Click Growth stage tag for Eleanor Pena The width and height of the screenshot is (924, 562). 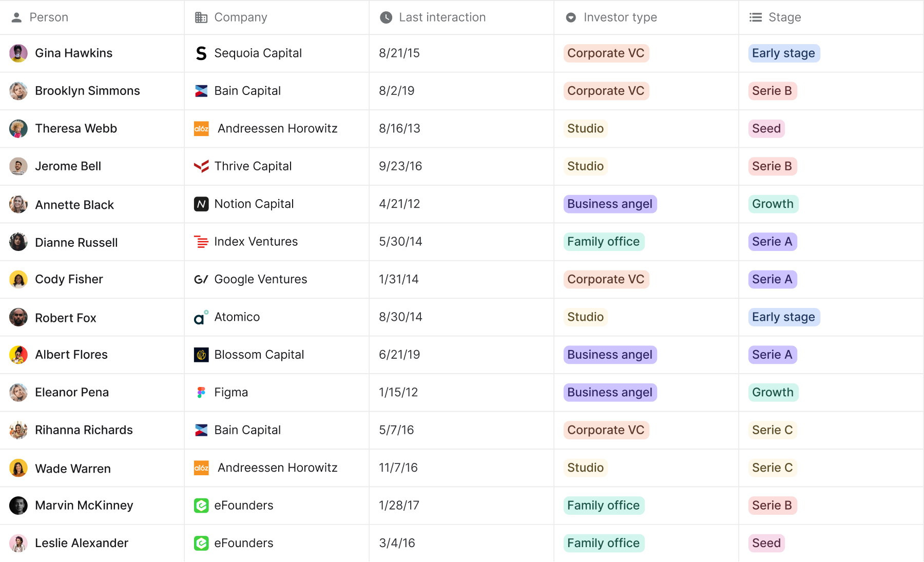(773, 393)
